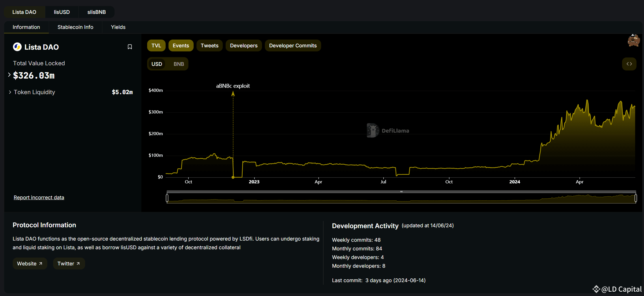
Task: Open the protocol Website link
Action: tap(30, 264)
